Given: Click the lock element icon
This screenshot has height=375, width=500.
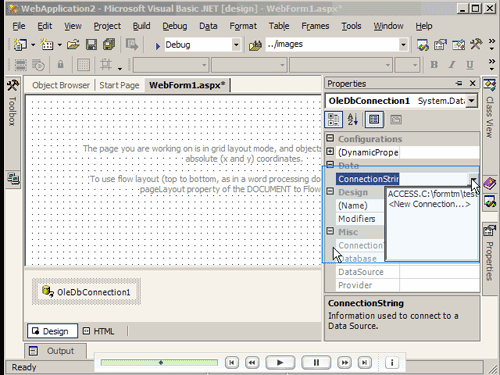Looking at the screenshot, I should click(60, 64).
